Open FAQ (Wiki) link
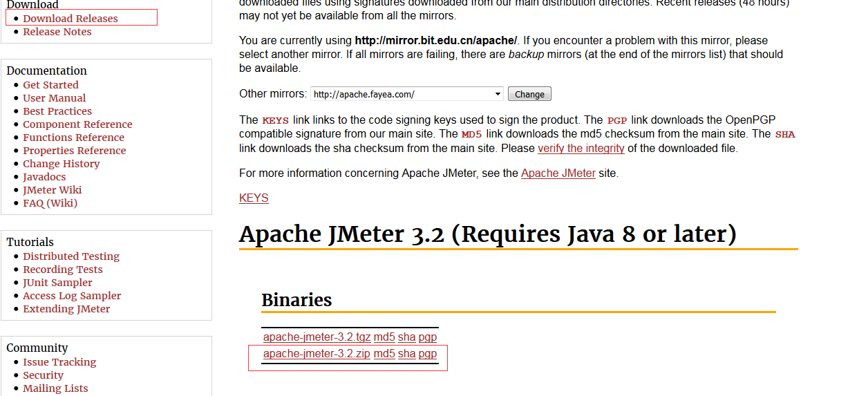 [x=50, y=203]
